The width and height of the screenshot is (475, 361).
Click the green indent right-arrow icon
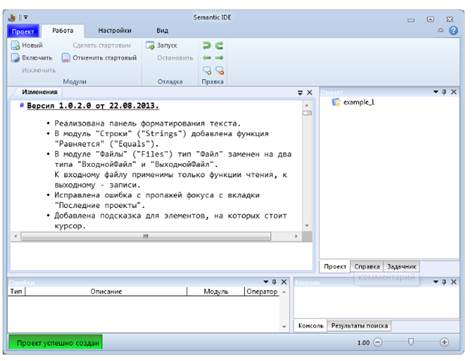219,58
